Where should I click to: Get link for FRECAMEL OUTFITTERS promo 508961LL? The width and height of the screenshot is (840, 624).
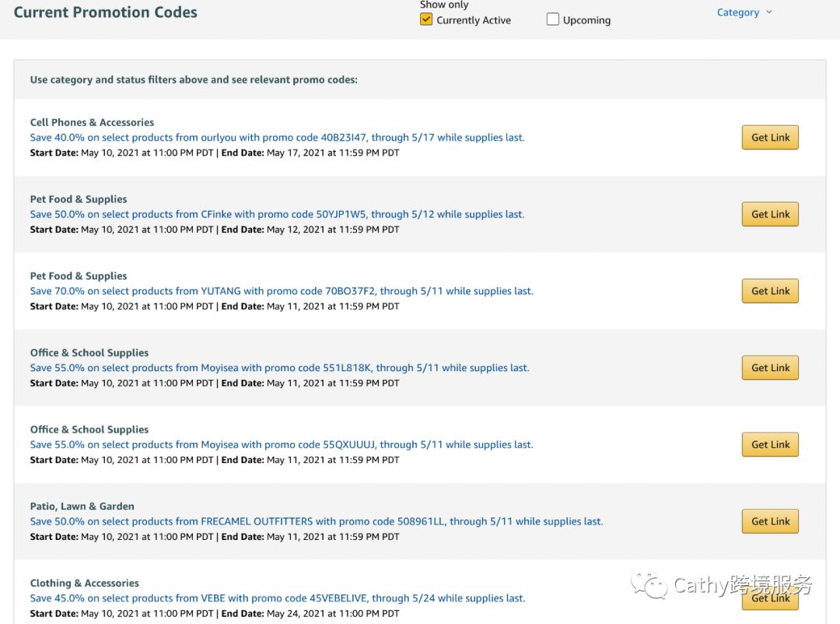[x=770, y=521]
